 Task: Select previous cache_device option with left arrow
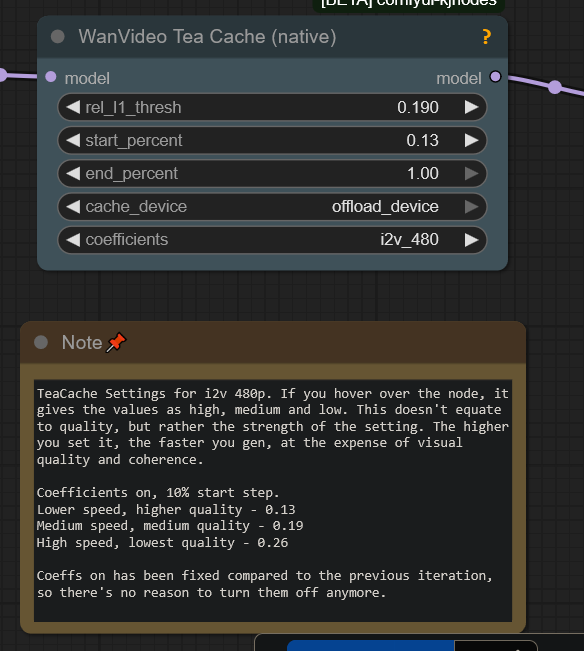[x=73, y=206]
